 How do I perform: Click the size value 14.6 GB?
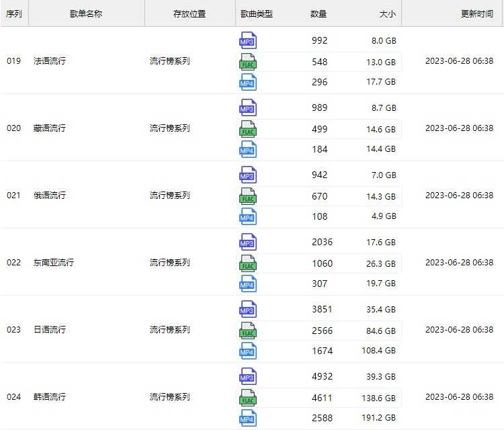pos(381,129)
